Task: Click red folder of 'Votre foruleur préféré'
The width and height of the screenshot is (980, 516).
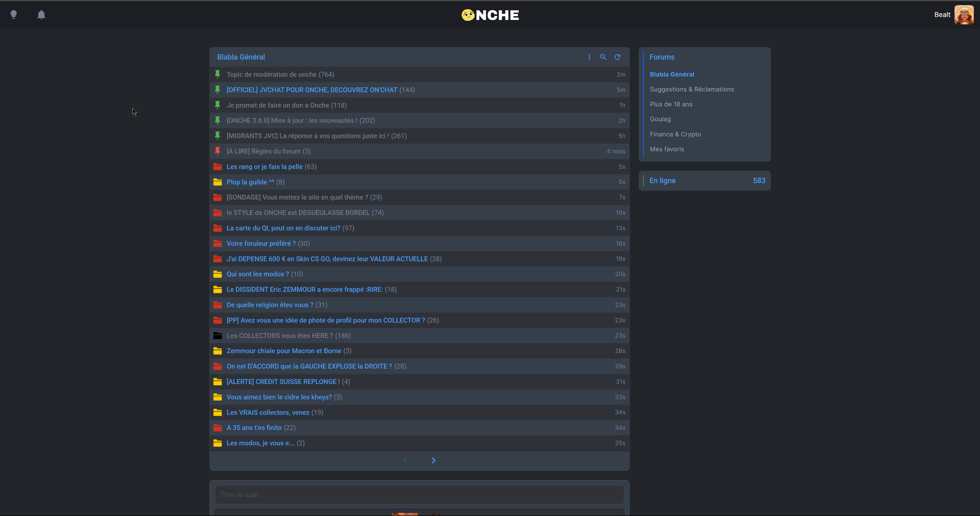Action: (x=217, y=243)
